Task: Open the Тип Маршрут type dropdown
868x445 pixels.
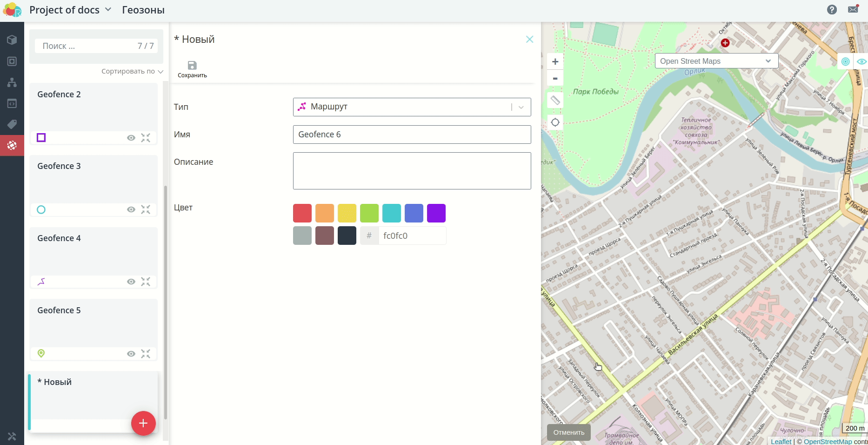Action: pyautogui.click(x=412, y=107)
